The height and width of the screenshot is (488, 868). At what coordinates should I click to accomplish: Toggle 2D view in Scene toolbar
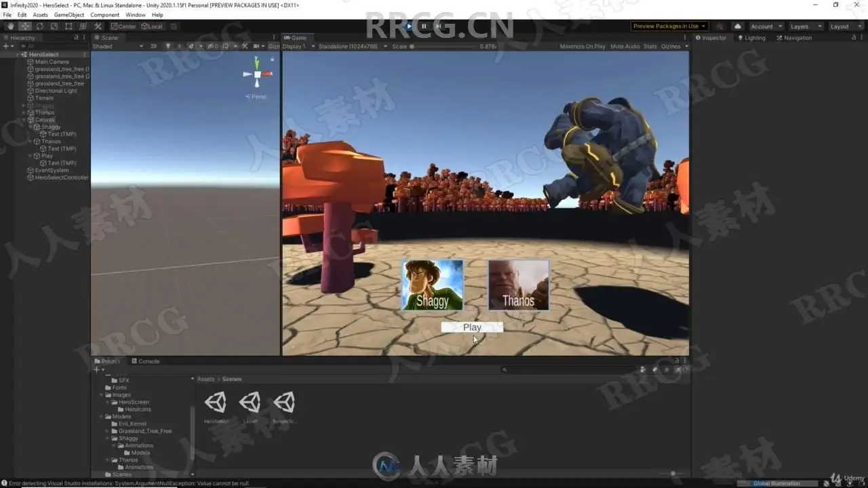click(x=153, y=46)
